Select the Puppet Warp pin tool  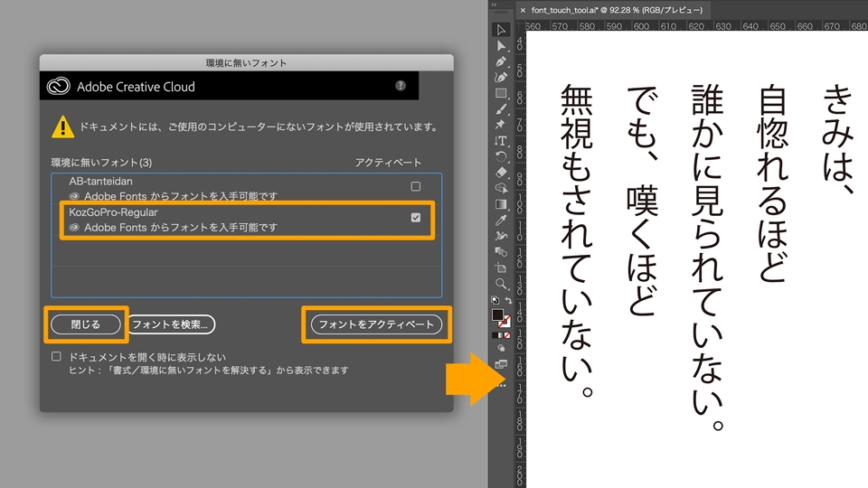click(501, 125)
